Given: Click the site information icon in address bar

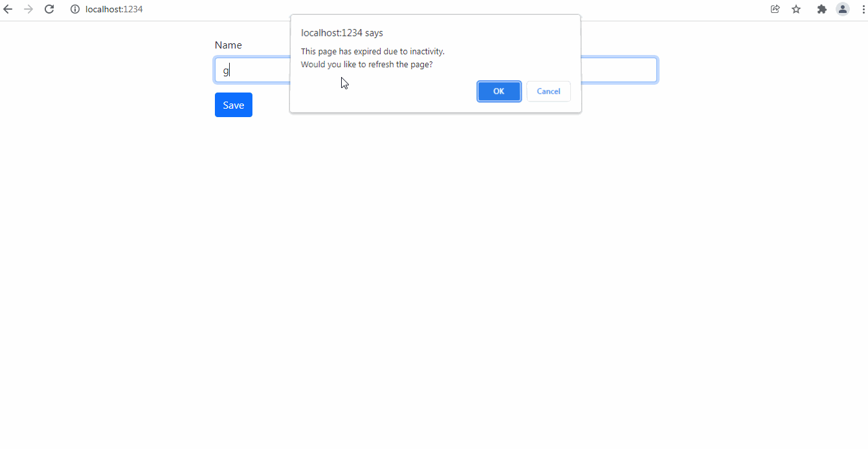Looking at the screenshot, I should (x=74, y=9).
